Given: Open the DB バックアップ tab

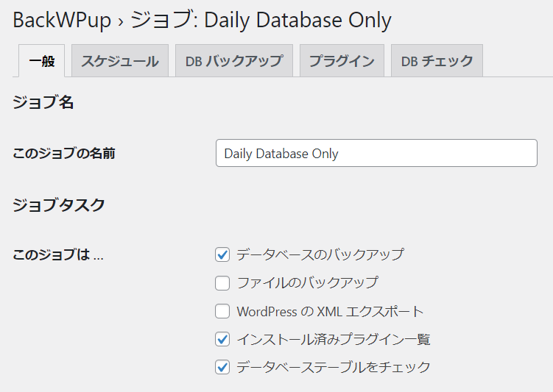Looking at the screenshot, I should [x=234, y=60].
